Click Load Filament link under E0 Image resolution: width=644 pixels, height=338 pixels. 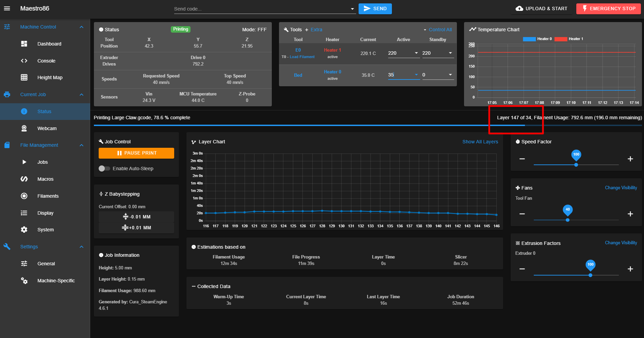(302, 57)
